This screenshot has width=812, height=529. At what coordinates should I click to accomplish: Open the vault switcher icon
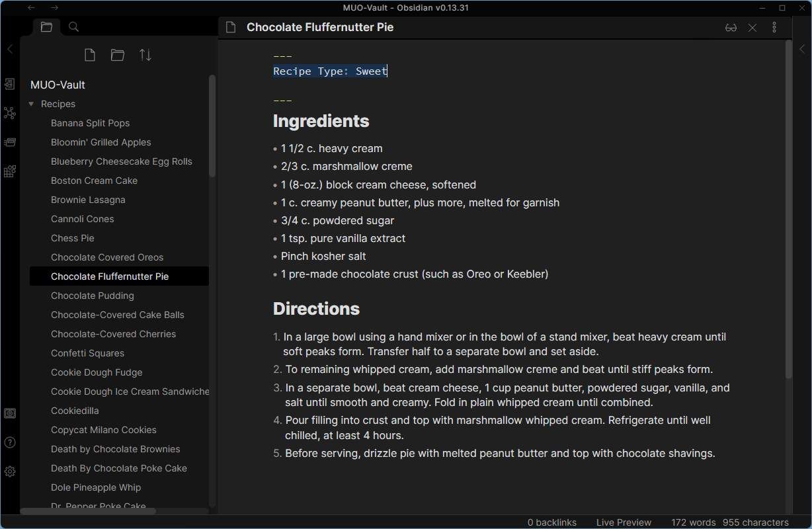coord(10,413)
